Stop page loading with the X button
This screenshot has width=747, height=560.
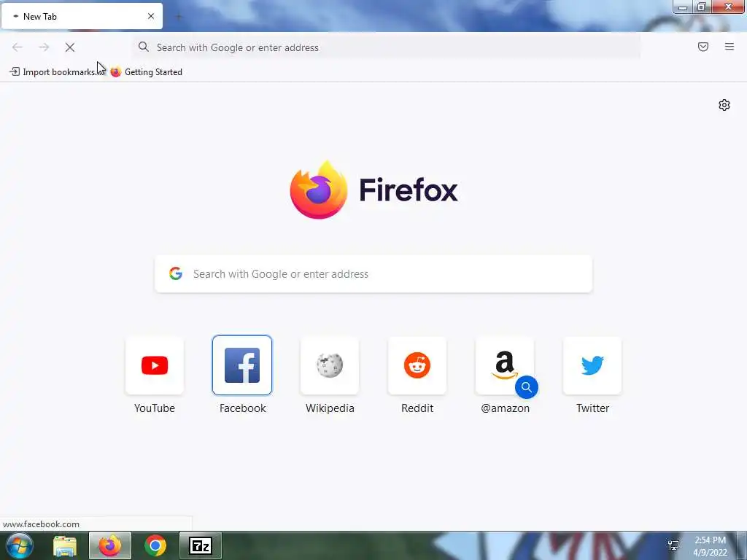70,47
